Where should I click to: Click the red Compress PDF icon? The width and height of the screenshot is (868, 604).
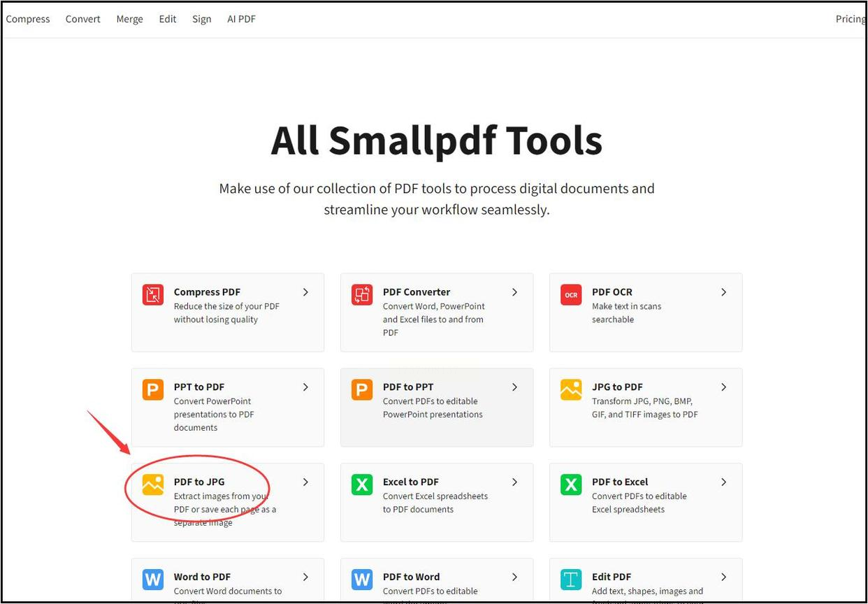153,295
